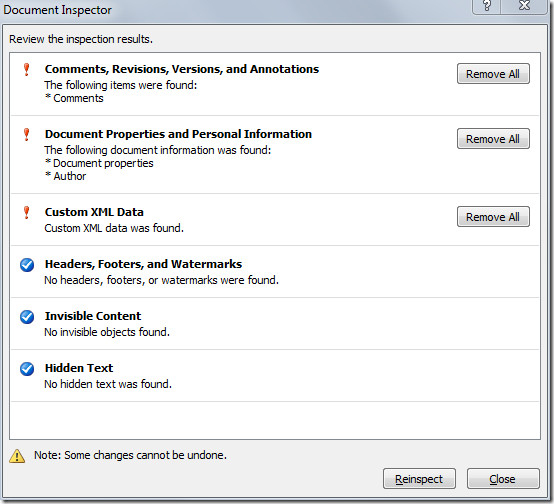Select the Comments, Revisions, Versions, and Annotations heading
The height and width of the screenshot is (504, 554).
pyautogui.click(x=182, y=69)
